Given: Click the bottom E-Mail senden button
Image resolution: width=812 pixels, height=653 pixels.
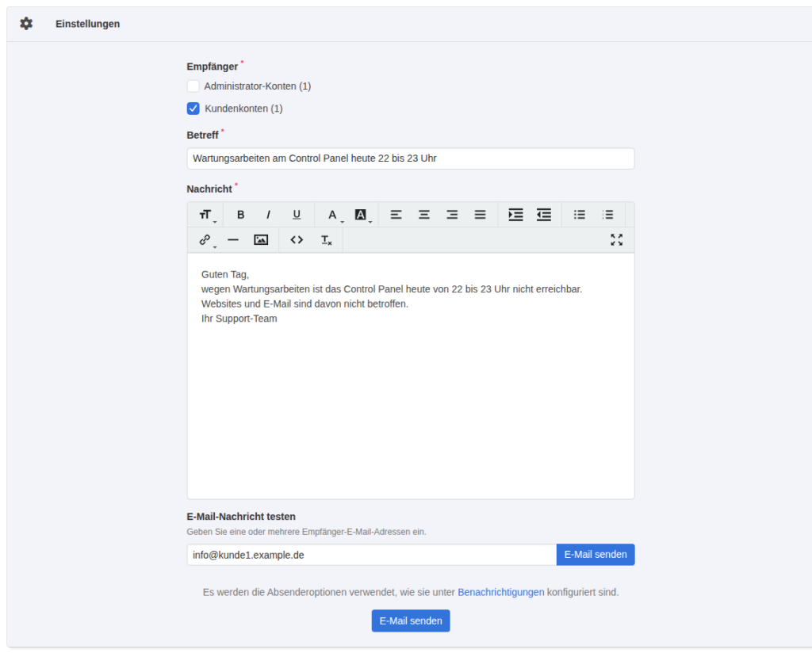Looking at the screenshot, I should (x=411, y=621).
